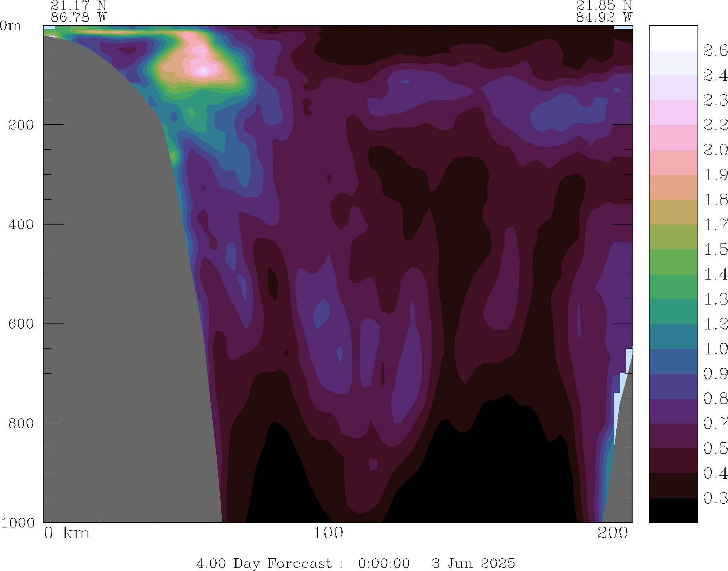Click the 1000 depth axis label
Viewport: 728px width, 571px height.
18,523
